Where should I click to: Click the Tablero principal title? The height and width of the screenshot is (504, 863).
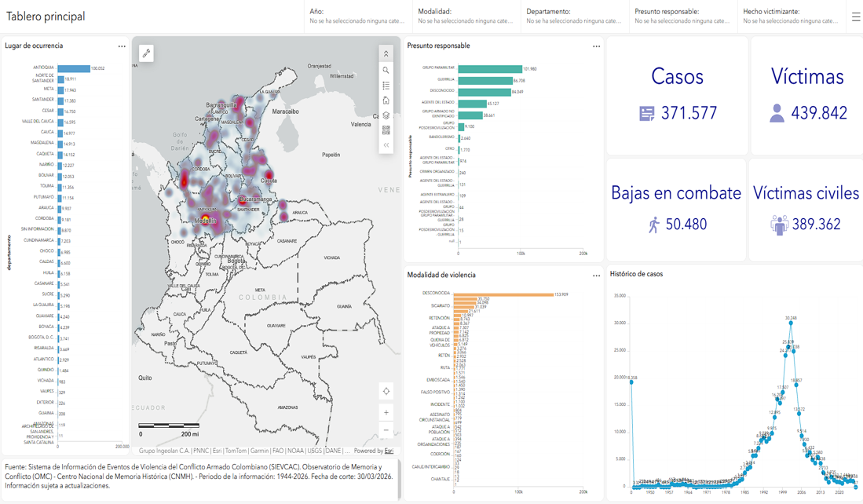pyautogui.click(x=46, y=16)
